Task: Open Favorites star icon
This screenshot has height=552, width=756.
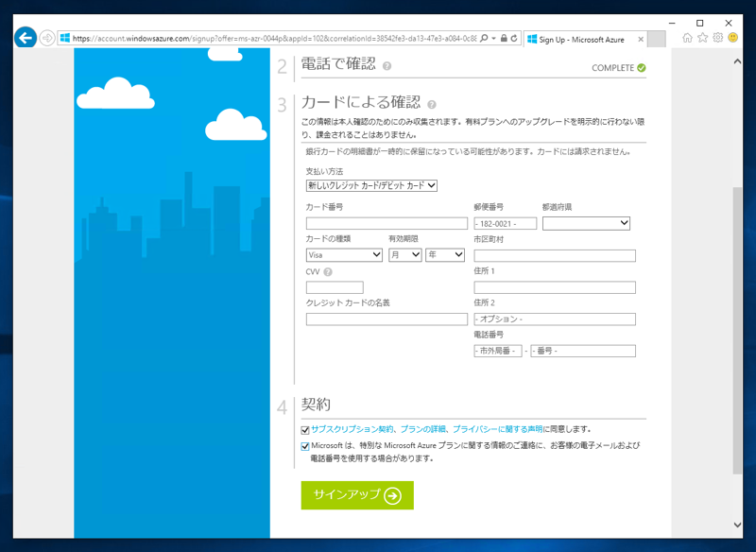Action: click(x=703, y=38)
